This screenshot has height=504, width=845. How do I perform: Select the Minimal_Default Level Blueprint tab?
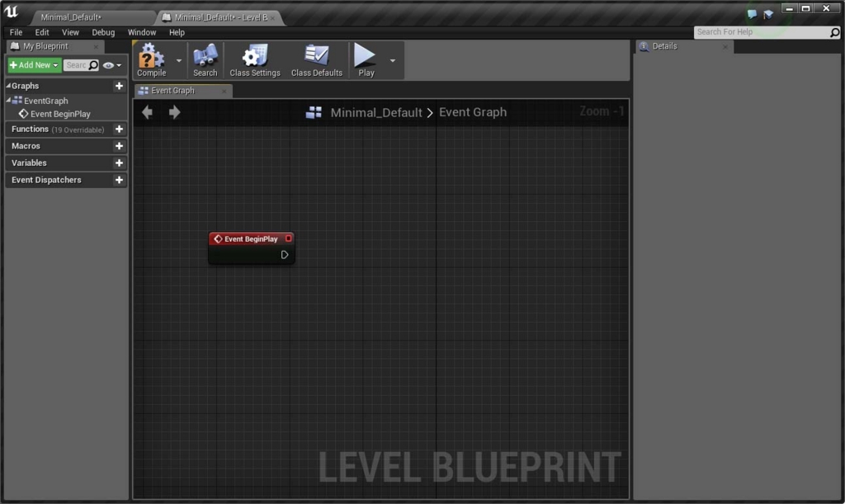point(218,17)
